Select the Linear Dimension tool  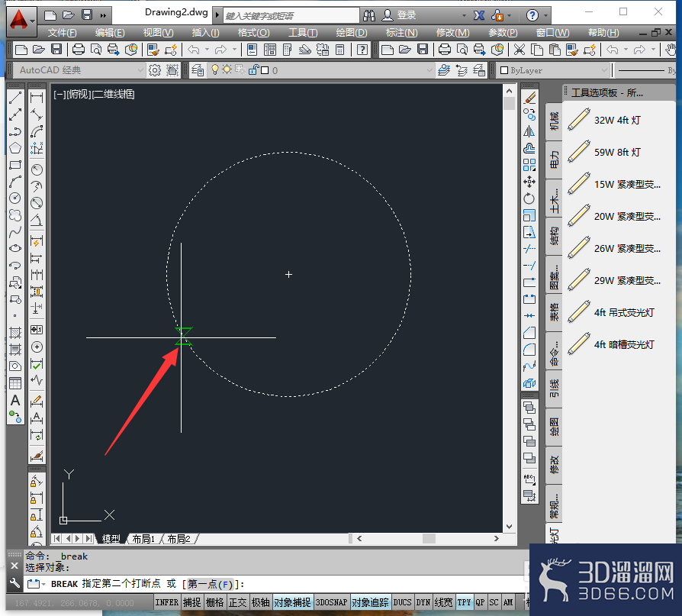coord(37,98)
